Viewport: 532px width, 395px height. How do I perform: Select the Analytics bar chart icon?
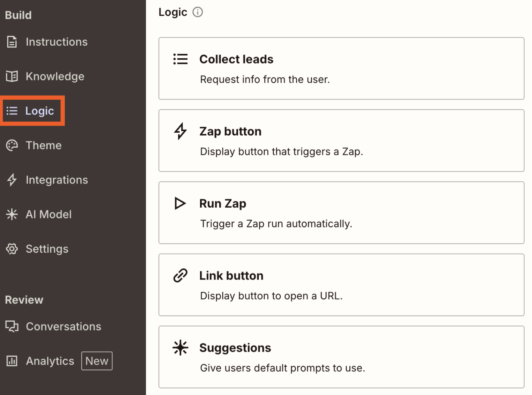point(12,361)
